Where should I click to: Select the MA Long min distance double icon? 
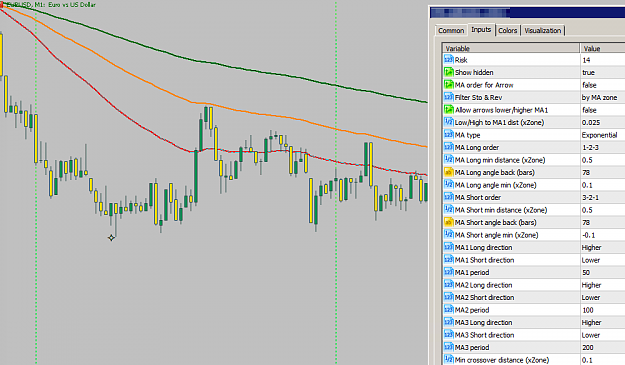tap(448, 160)
